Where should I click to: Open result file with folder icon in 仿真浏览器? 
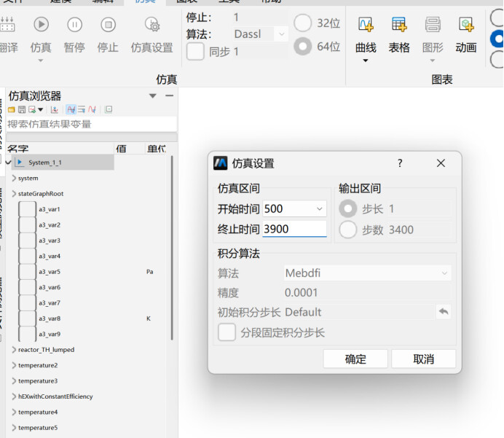[12, 109]
